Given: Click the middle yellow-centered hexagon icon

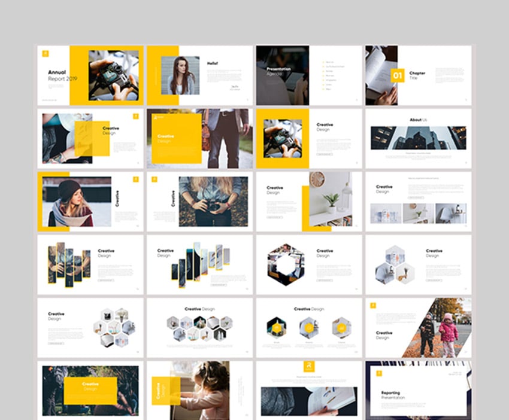Looking at the screenshot, I should coord(309,327).
